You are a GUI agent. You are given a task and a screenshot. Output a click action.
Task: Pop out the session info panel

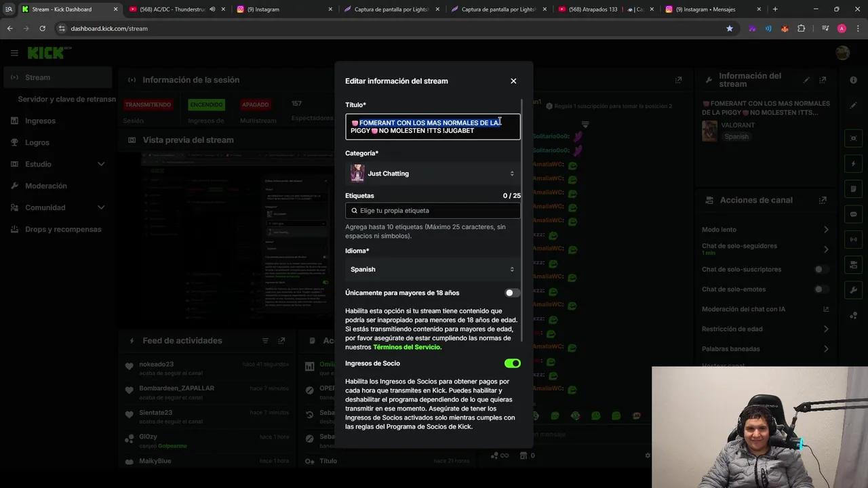(x=678, y=80)
